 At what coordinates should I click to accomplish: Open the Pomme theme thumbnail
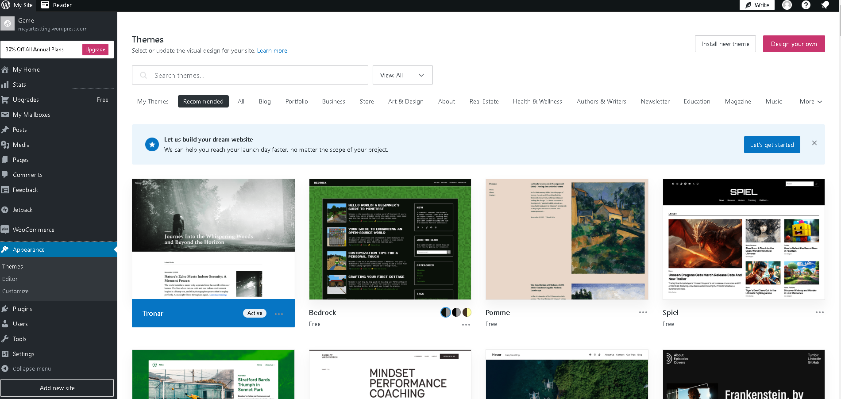567,239
